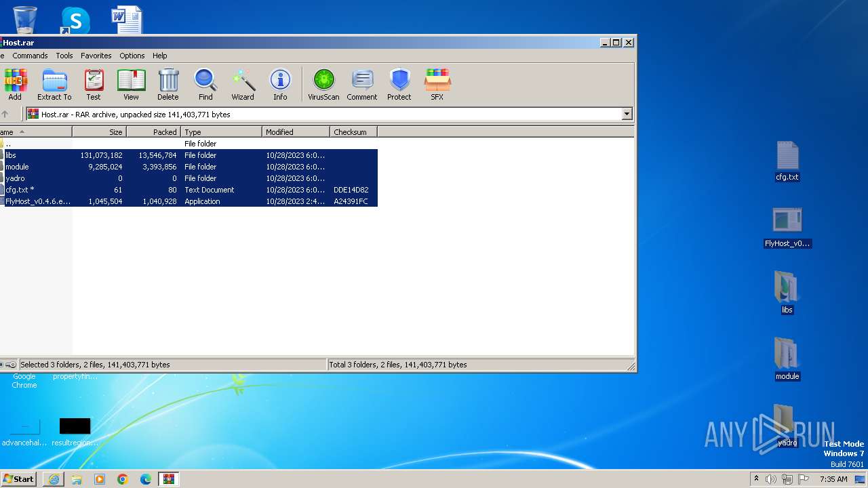This screenshot has width=868, height=488.
Task: Sort by the Packed column header
Action: coord(154,132)
